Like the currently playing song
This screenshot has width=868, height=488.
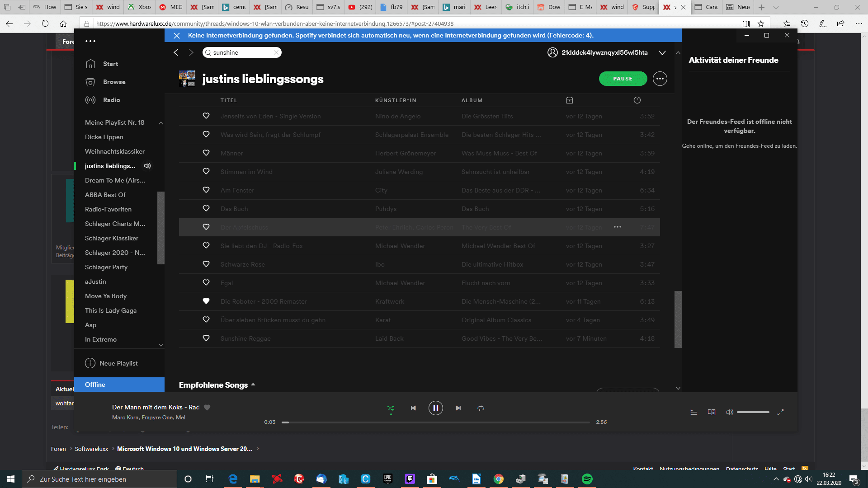pos(207,407)
